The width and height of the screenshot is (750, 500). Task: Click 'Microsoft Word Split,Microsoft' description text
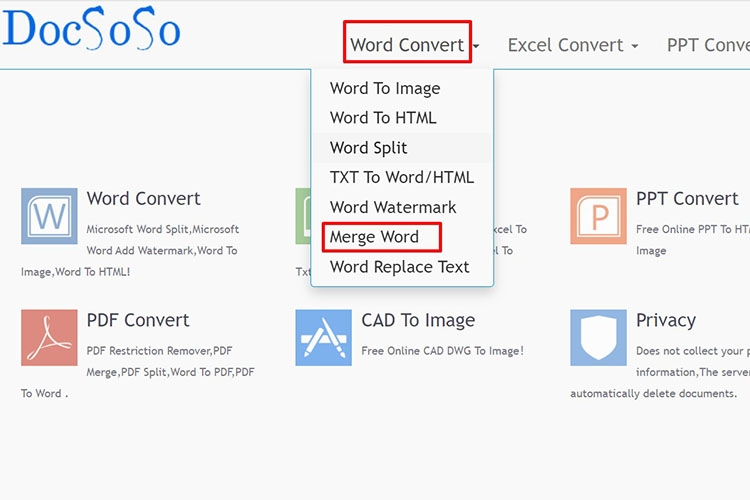(163, 229)
